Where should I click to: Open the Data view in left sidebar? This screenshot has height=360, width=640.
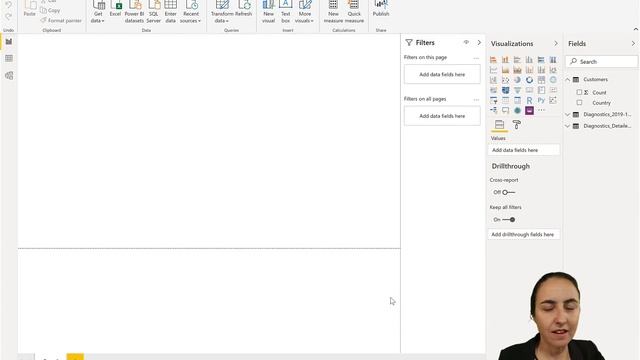click(9, 58)
